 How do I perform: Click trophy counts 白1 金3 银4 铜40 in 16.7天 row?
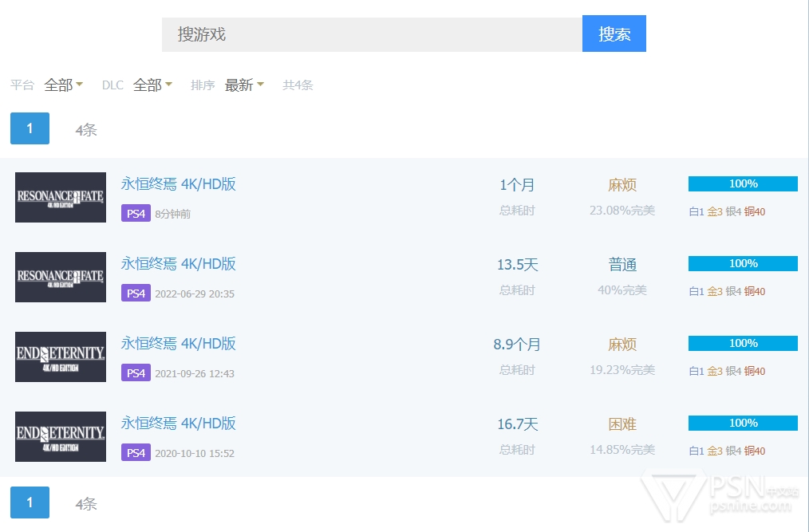pyautogui.click(x=727, y=451)
